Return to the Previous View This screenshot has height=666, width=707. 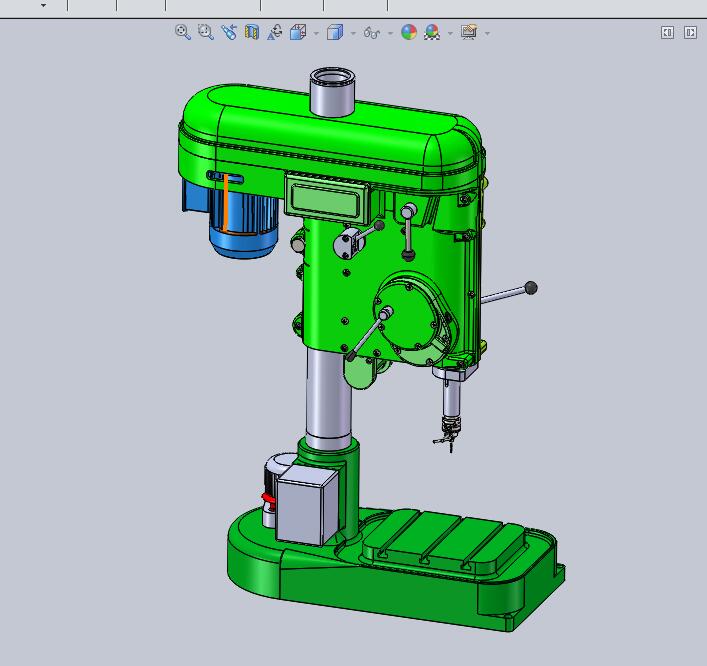coord(229,32)
